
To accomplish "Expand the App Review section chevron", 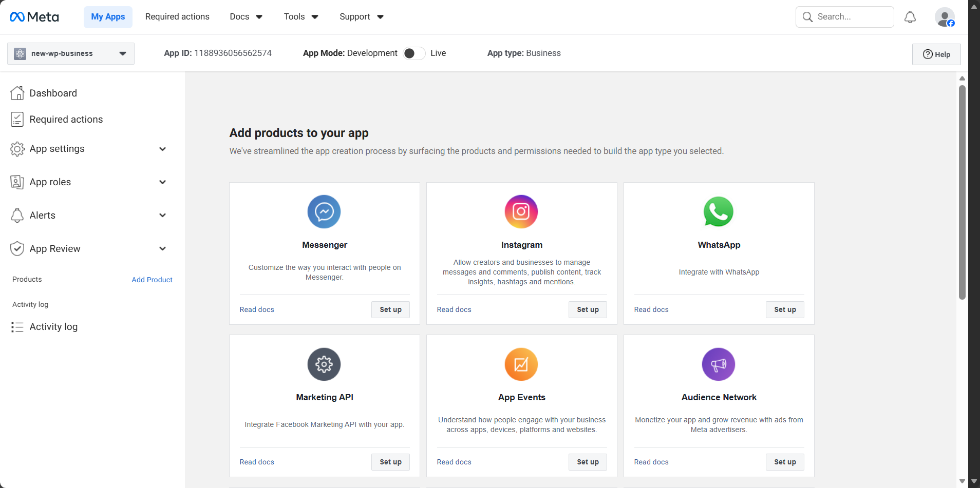I will coord(163,249).
